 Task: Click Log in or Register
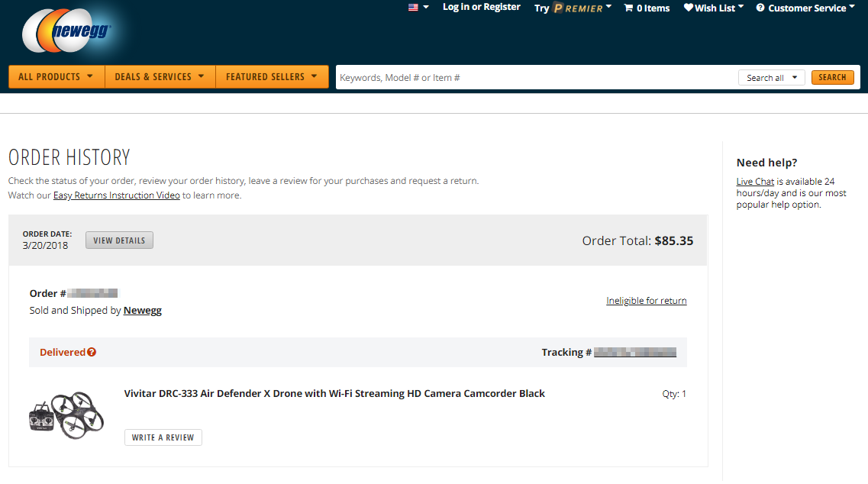[x=482, y=7]
